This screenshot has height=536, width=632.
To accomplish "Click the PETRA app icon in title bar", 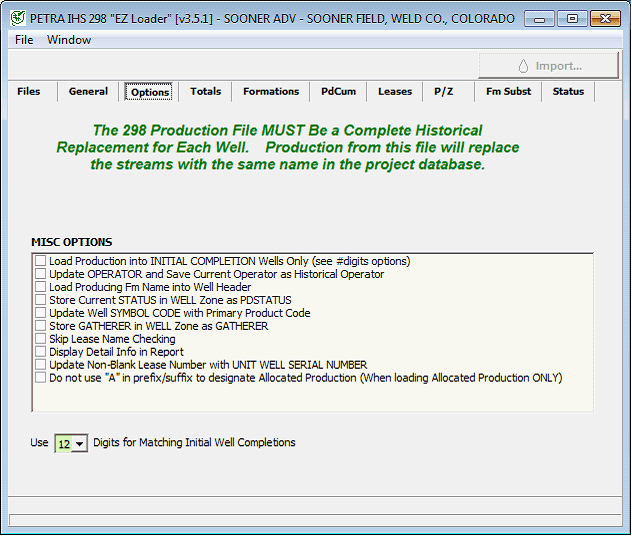I will click(17, 18).
